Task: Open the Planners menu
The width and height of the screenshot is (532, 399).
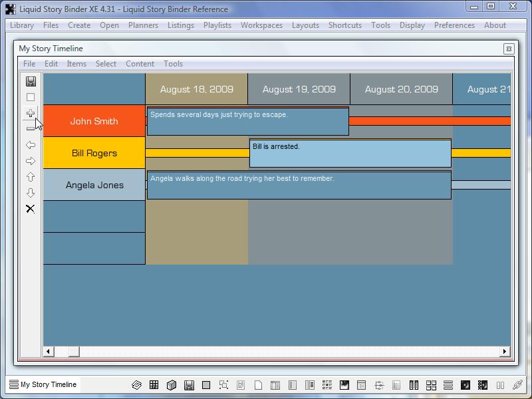Action: [x=143, y=25]
